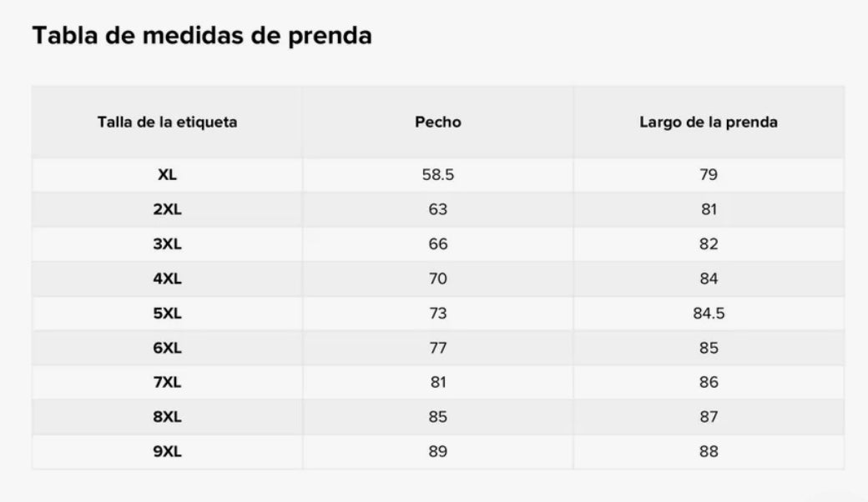Select the 5XL size label
The width and height of the screenshot is (868, 502).
tap(167, 314)
